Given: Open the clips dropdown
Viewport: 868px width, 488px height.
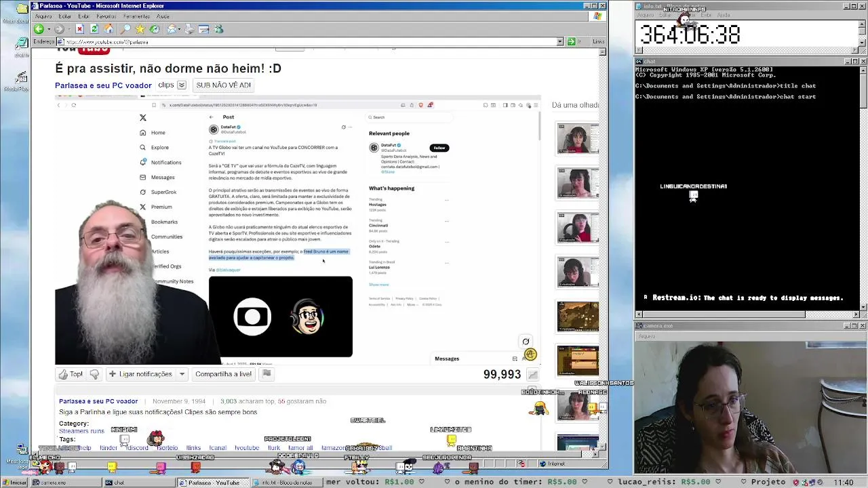Looking at the screenshot, I should pyautogui.click(x=182, y=85).
